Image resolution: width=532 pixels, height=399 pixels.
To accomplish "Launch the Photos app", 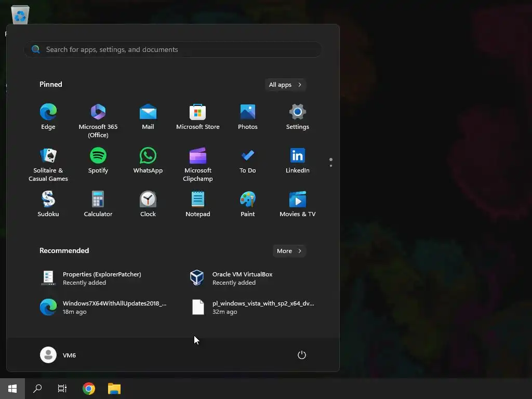I will [x=248, y=117].
